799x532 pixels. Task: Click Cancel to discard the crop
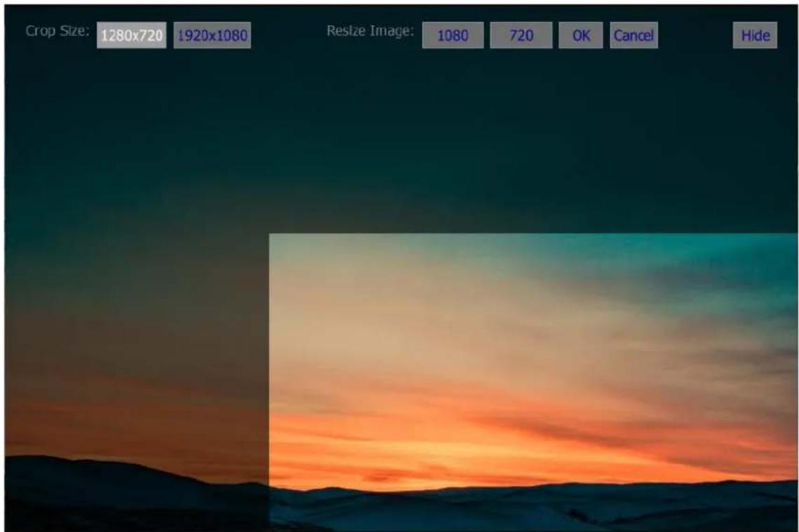(x=634, y=35)
